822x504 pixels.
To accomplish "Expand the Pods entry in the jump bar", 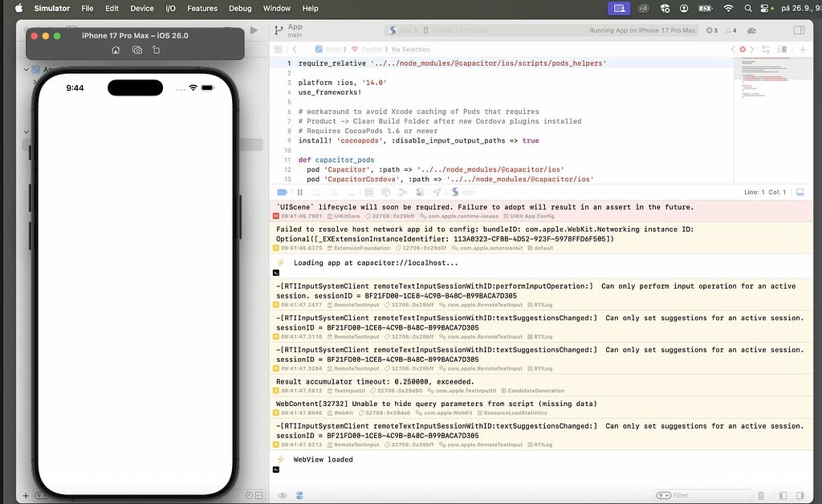I will click(x=332, y=49).
